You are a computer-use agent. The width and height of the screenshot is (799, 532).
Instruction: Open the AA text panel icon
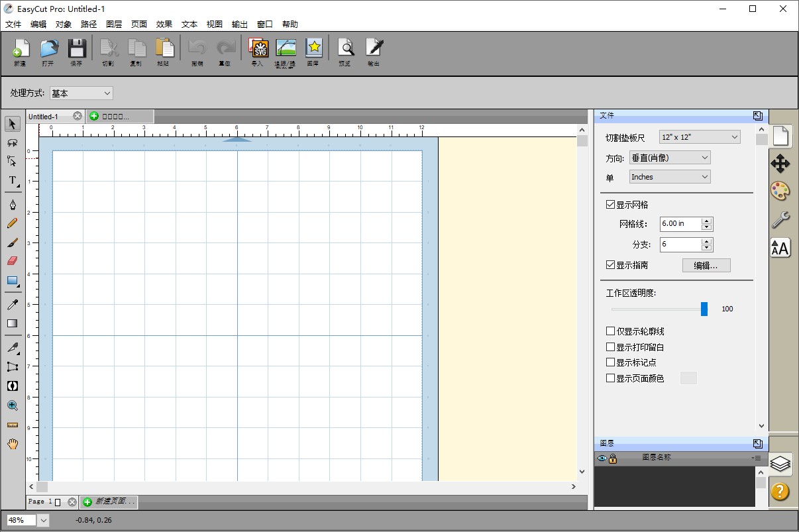coord(780,247)
